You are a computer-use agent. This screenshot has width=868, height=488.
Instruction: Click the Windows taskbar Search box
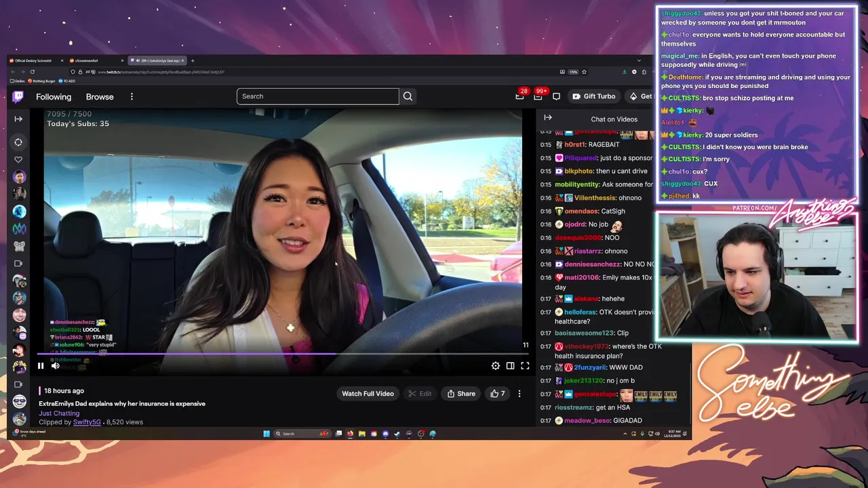click(x=302, y=434)
